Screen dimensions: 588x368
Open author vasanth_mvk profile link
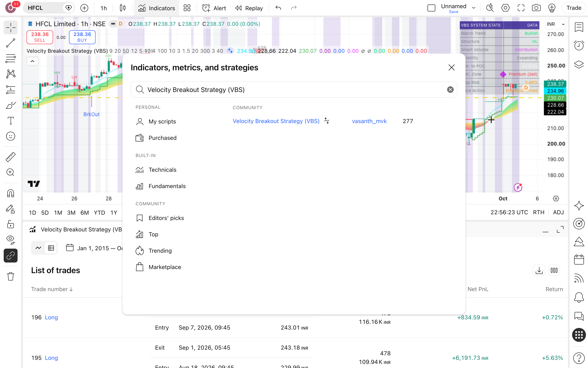tap(369, 121)
